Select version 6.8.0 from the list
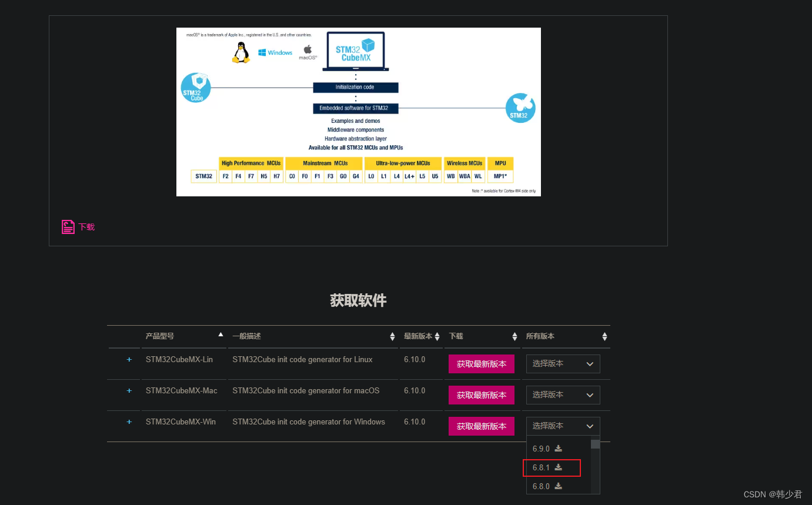 (541, 486)
